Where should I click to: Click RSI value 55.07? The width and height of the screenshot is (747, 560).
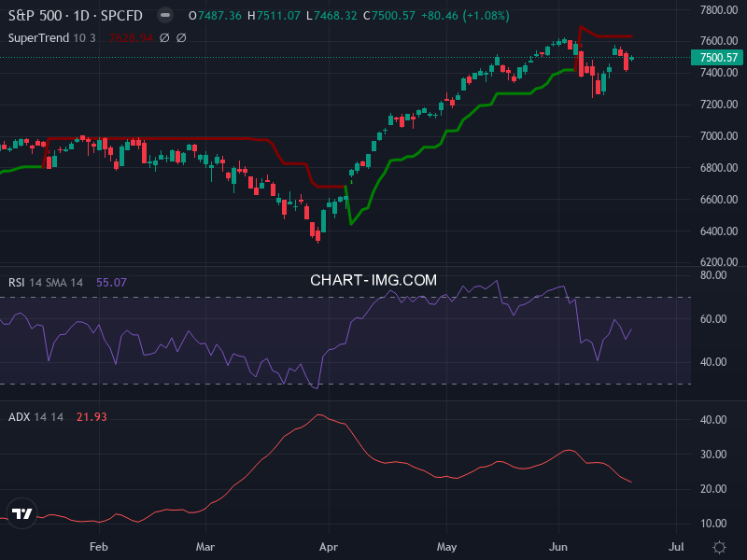tap(111, 283)
